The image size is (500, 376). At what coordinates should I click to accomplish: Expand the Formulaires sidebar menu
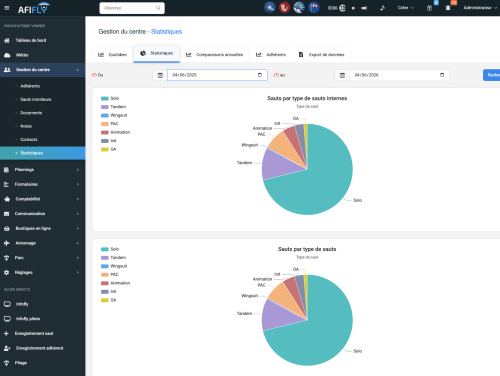pyautogui.click(x=42, y=184)
